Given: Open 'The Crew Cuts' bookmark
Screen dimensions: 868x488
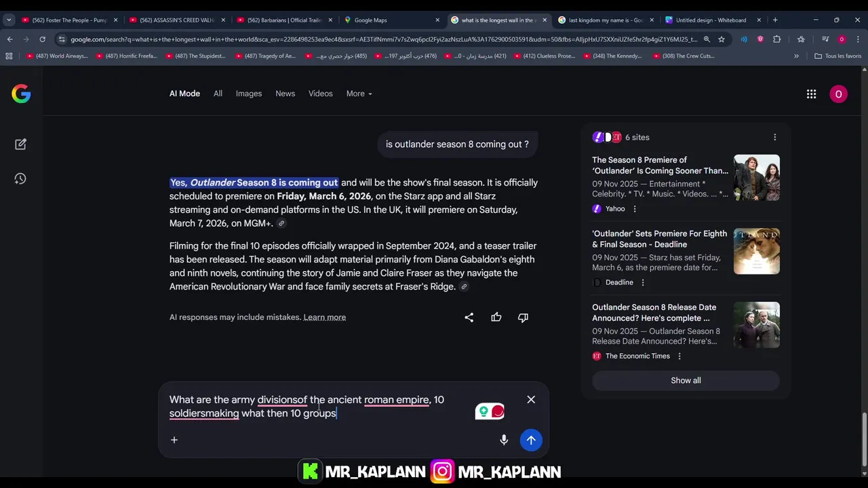Looking at the screenshot, I should click(x=684, y=56).
